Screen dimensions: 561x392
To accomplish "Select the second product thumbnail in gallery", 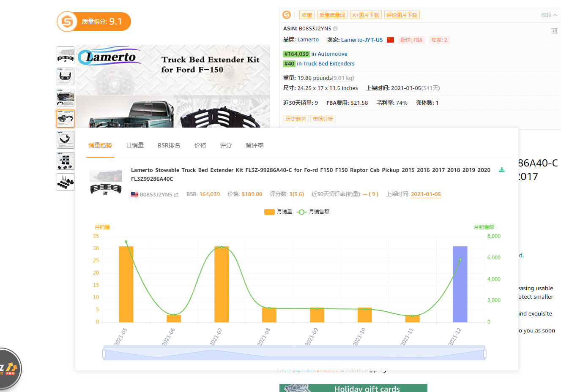I will tap(66, 76).
